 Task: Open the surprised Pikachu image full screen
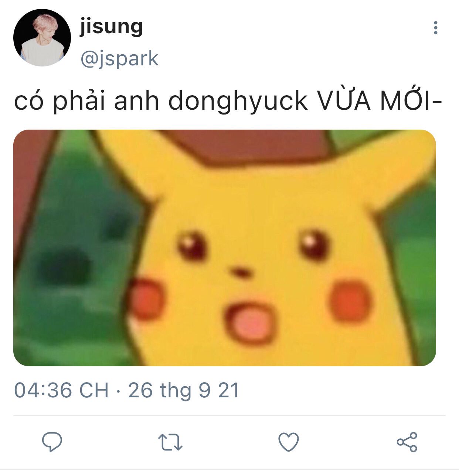pos(225,248)
